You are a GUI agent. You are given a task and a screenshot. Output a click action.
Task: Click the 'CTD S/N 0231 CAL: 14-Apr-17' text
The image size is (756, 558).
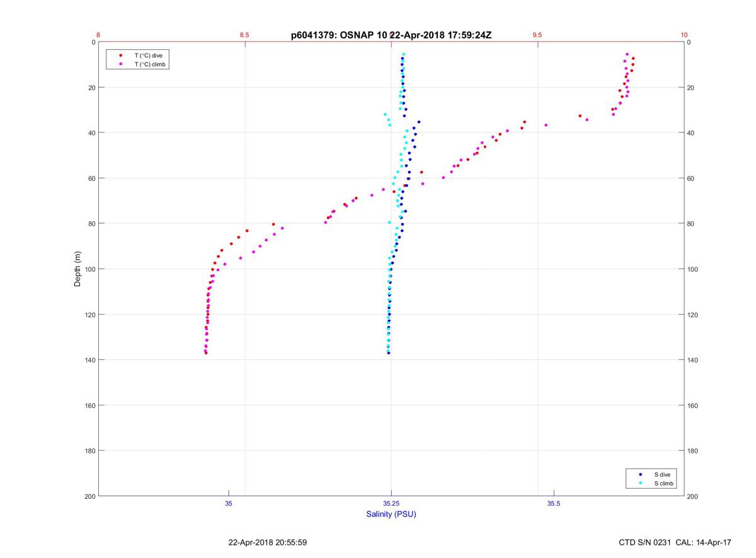[675, 542]
